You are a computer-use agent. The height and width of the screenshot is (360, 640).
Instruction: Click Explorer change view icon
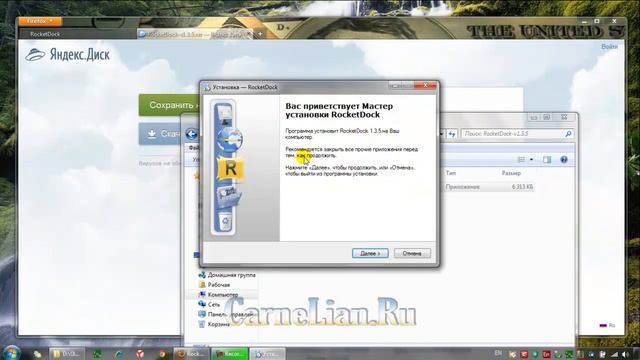[x=521, y=160]
